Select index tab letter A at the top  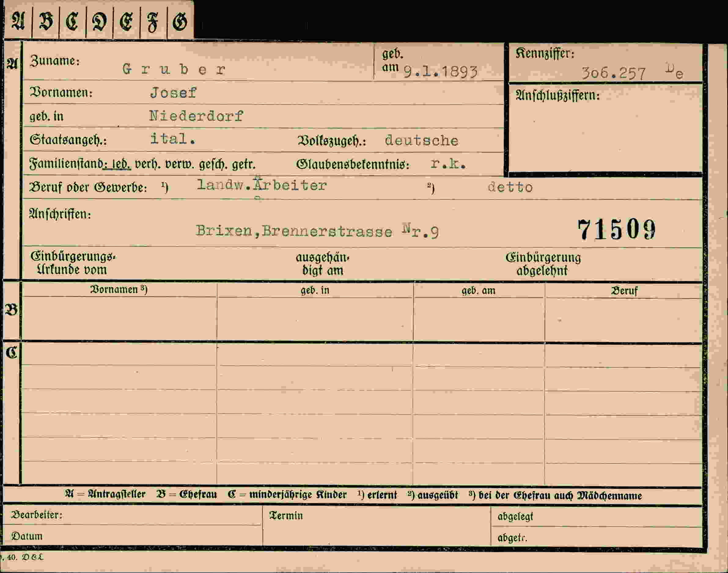tap(18, 22)
